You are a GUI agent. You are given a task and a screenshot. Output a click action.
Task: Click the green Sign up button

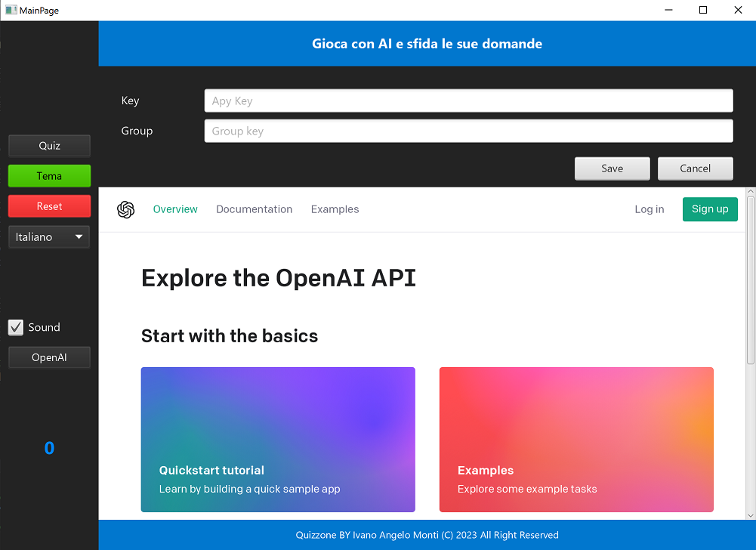(x=710, y=209)
